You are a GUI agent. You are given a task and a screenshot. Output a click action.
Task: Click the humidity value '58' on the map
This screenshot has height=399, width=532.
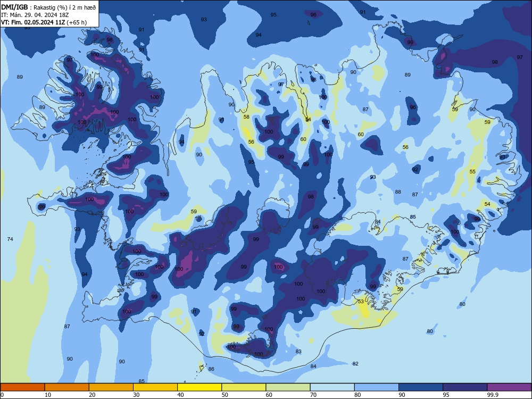click(x=246, y=117)
